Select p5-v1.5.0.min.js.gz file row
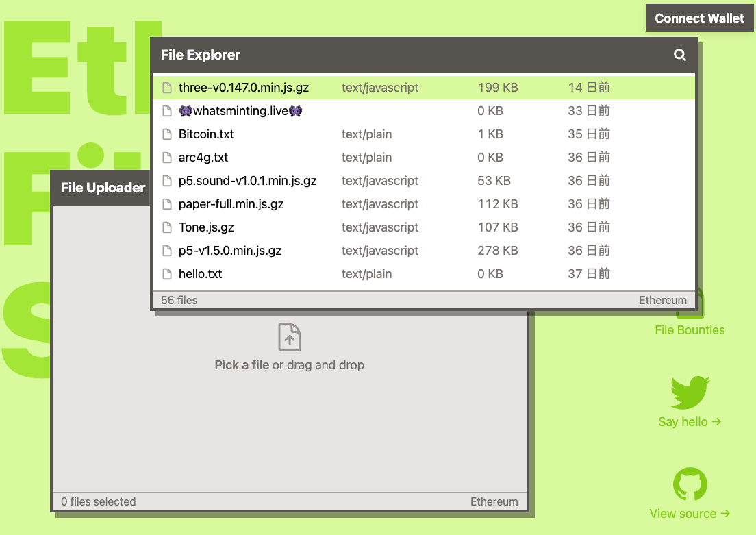Screen dimensions: 756x535 tap(229, 251)
